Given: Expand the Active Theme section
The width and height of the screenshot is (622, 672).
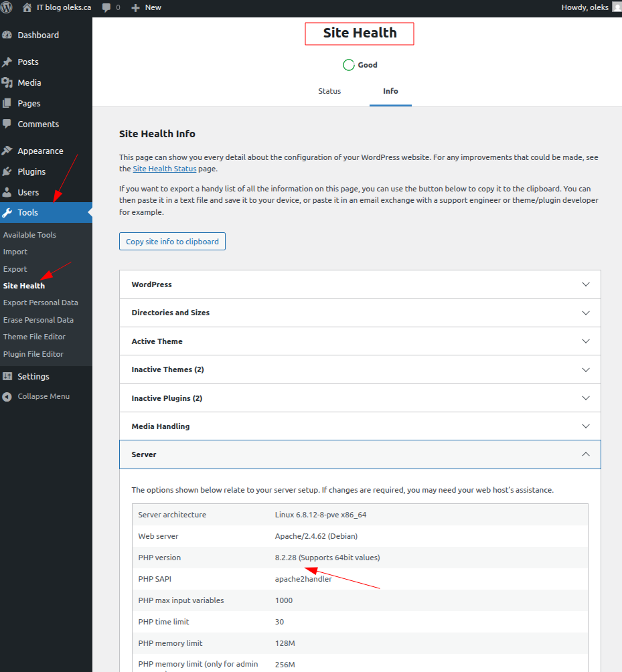Looking at the screenshot, I should click(360, 341).
